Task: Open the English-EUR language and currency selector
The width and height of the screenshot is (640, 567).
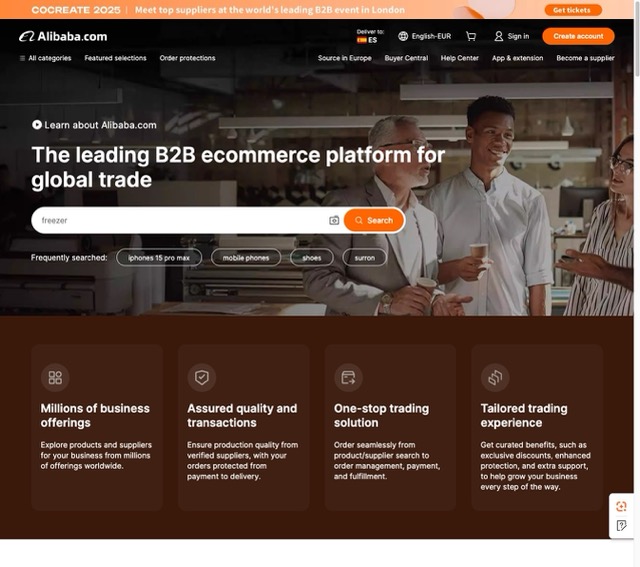Action: tap(425, 36)
